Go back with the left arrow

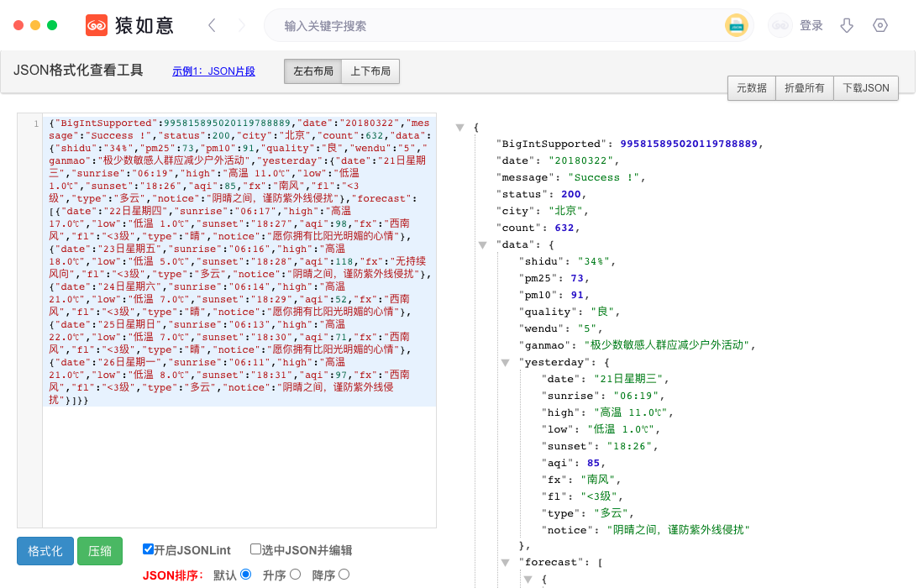[212, 26]
